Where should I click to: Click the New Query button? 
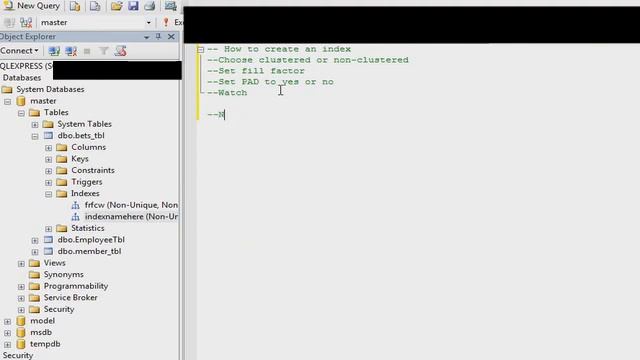tap(31, 6)
